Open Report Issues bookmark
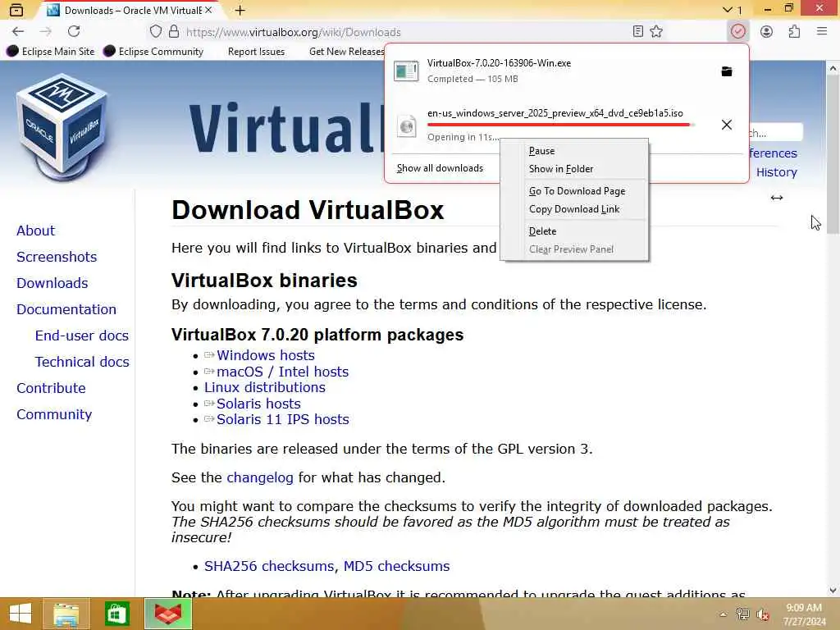Viewport: 840px width, 630px height. click(x=256, y=52)
